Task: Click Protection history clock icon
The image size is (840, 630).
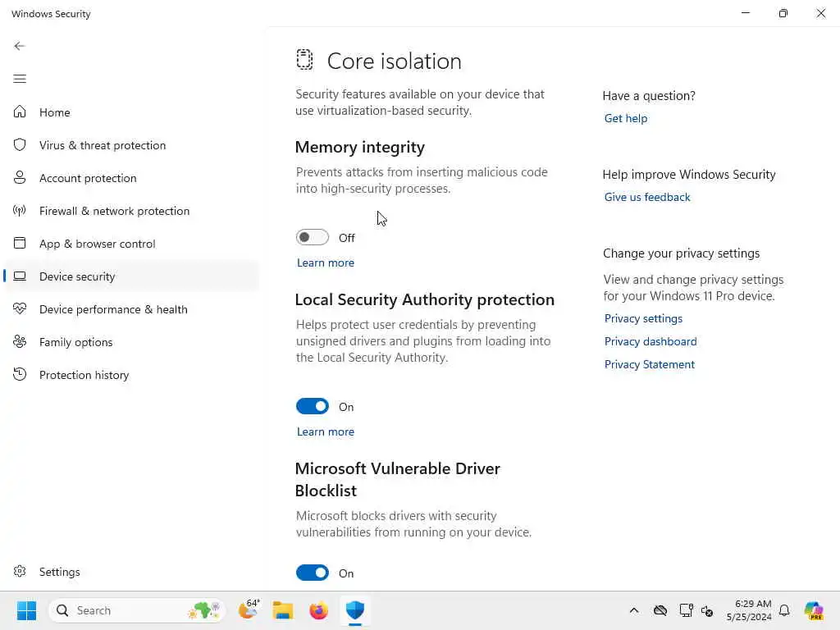Action: tap(20, 375)
